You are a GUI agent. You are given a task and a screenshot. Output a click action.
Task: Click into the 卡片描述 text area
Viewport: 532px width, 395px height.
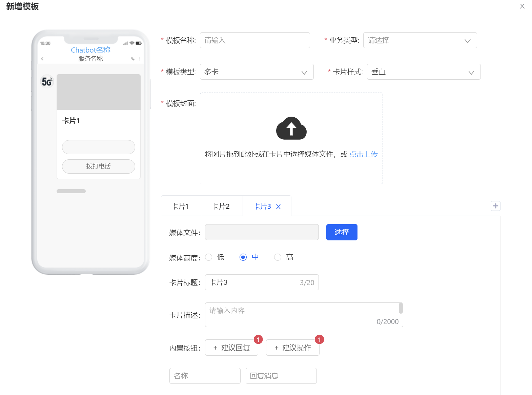point(304,315)
